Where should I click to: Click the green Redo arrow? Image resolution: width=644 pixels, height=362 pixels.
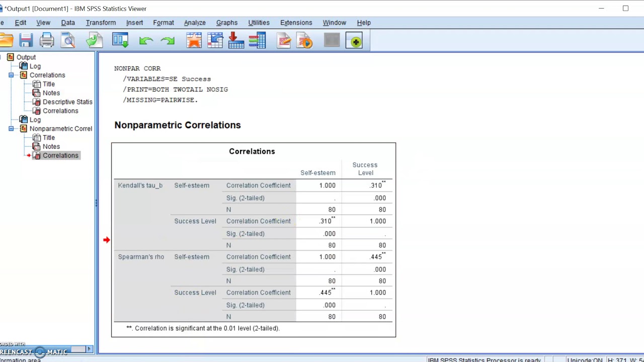click(168, 41)
